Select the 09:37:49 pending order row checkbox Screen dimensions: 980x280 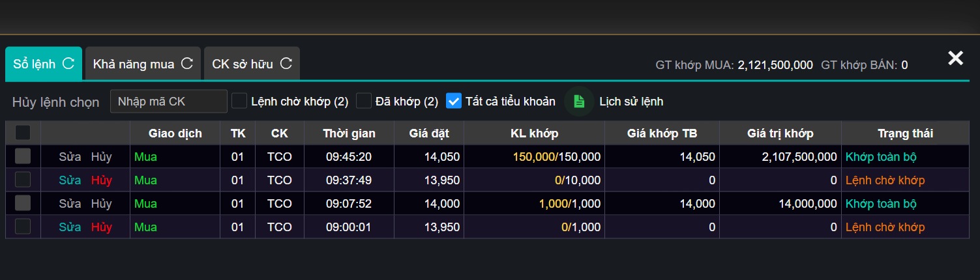pos(23,180)
